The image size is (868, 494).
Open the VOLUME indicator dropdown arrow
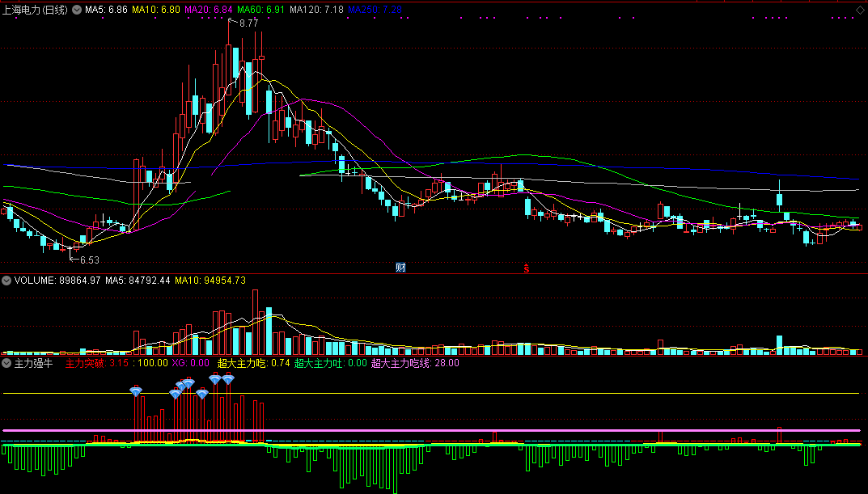coord(6,281)
